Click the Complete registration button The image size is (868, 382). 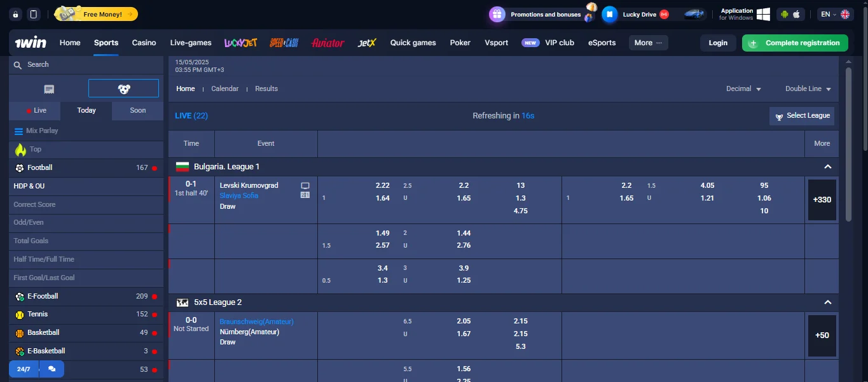[795, 43]
